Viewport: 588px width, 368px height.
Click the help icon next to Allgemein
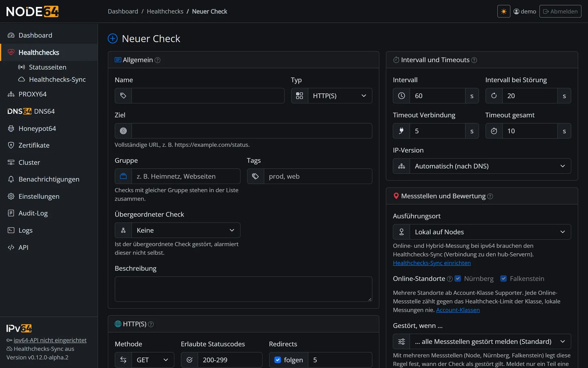(x=158, y=60)
